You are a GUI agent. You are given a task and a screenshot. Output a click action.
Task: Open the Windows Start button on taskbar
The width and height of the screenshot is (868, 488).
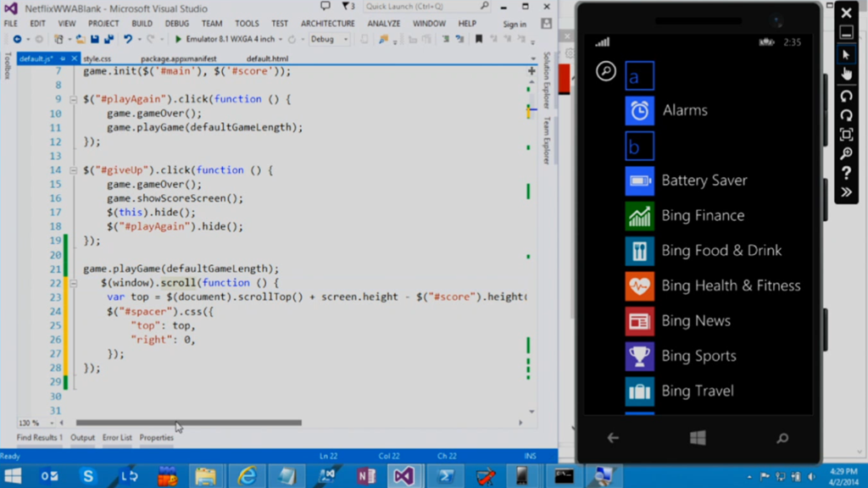click(13, 476)
